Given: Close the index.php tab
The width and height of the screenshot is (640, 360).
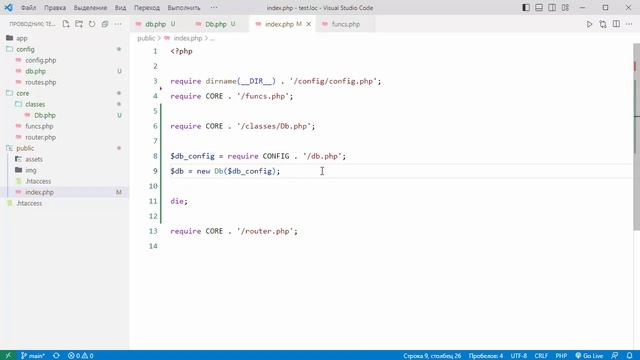Looking at the screenshot, I should click(309, 24).
